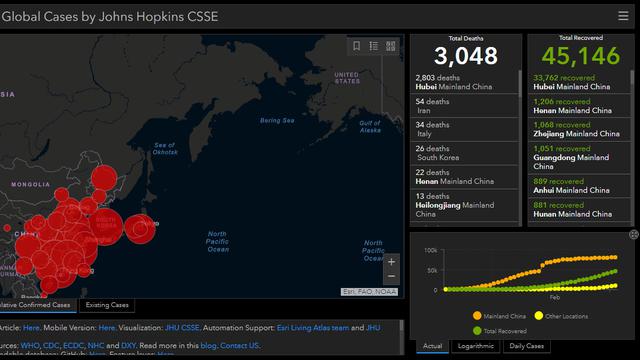Image resolution: width=640 pixels, height=360 pixels.
Task: Open the NHC source link
Action: (96, 345)
